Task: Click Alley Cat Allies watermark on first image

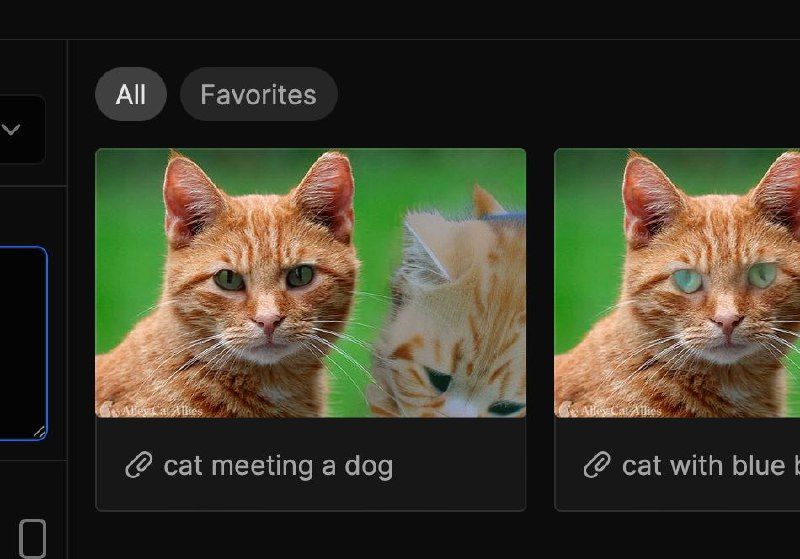Action: click(151, 410)
